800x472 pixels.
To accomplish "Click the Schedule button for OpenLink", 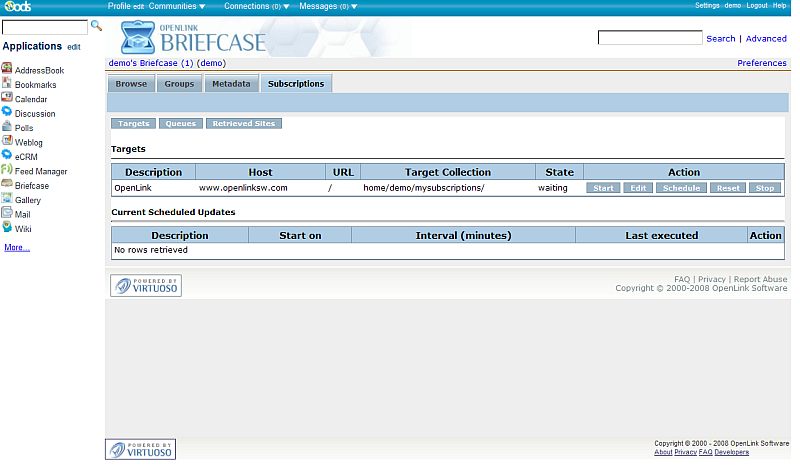I will click(681, 188).
